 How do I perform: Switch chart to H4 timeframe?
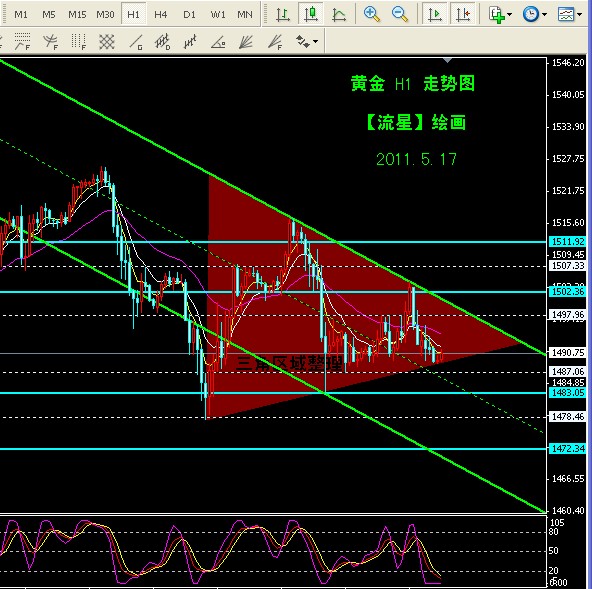(x=161, y=15)
